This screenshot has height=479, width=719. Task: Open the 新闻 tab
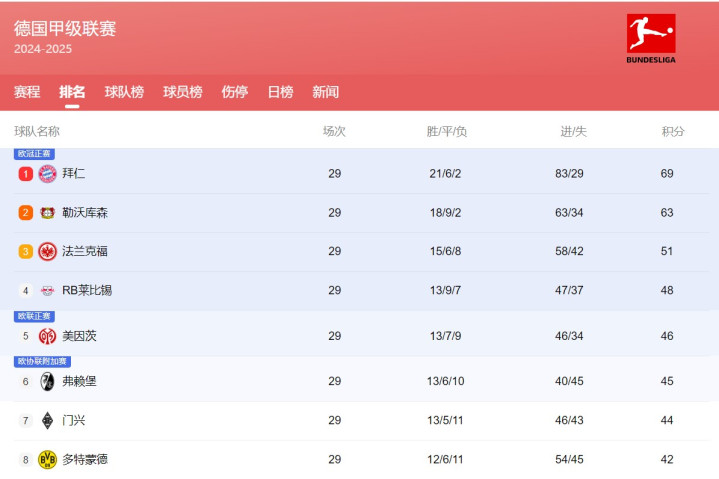coord(326,92)
